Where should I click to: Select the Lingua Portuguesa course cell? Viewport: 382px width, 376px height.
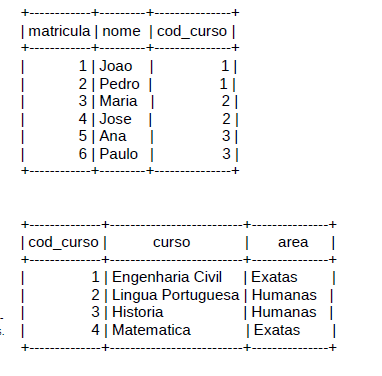(x=176, y=295)
